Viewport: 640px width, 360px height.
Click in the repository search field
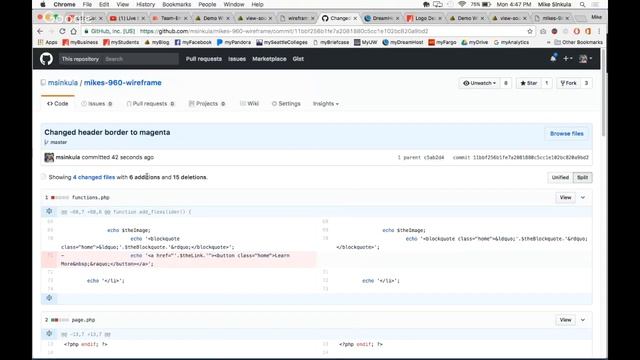click(140, 59)
